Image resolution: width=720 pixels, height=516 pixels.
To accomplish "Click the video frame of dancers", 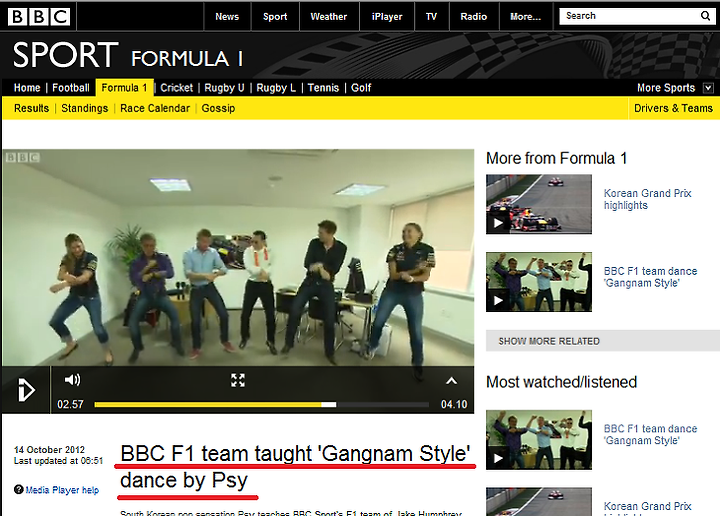I will 238,258.
